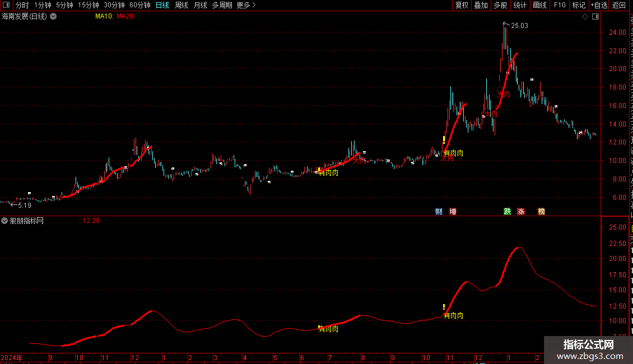Select the 60分钟 period tab
This screenshot has height=364, width=633.
[x=140, y=5]
